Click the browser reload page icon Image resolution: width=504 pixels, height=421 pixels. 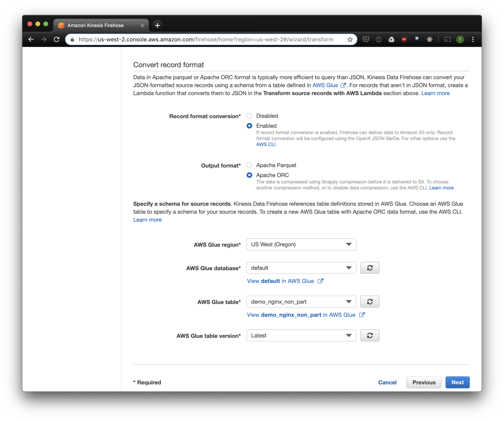pyautogui.click(x=56, y=39)
